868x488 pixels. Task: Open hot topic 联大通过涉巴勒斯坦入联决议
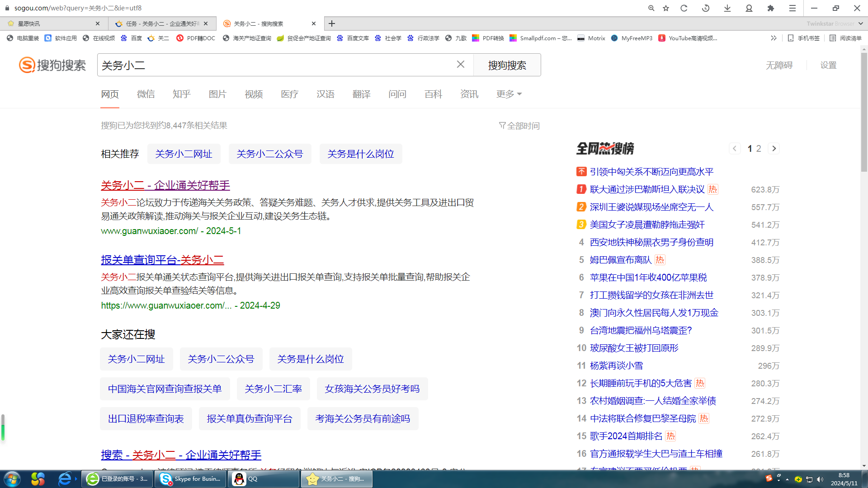pyautogui.click(x=647, y=189)
